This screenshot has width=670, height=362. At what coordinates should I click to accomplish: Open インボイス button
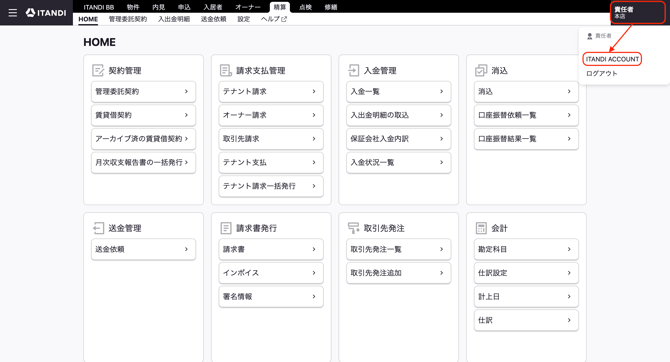(x=271, y=273)
